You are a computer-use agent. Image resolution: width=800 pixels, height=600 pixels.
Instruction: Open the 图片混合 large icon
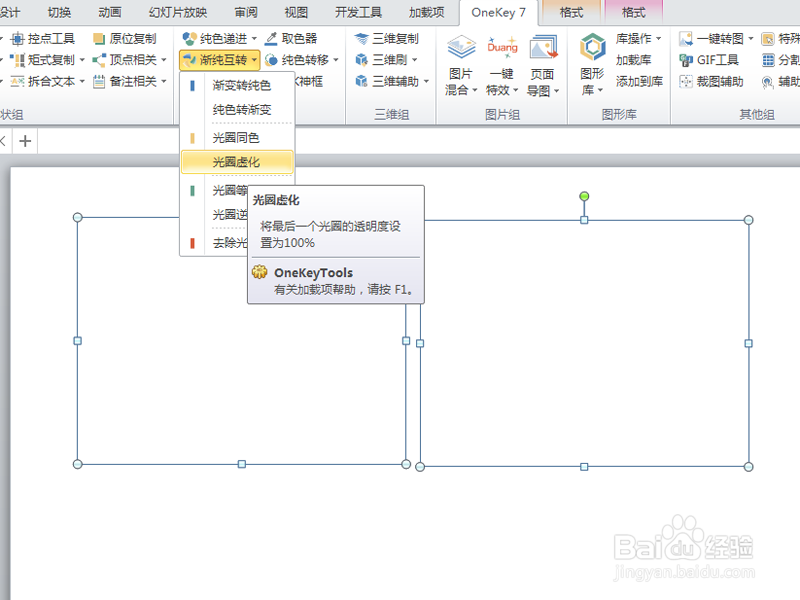pos(461,48)
